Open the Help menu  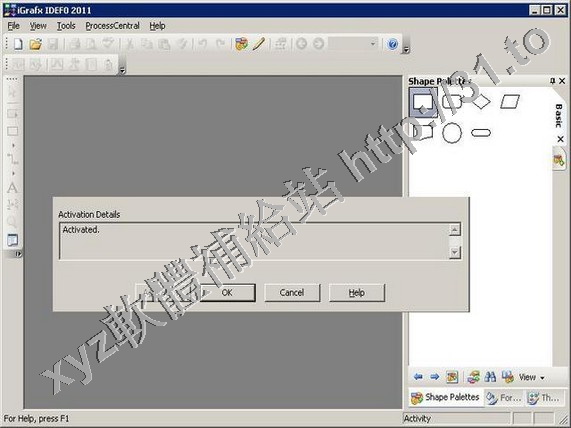(x=157, y=26)
